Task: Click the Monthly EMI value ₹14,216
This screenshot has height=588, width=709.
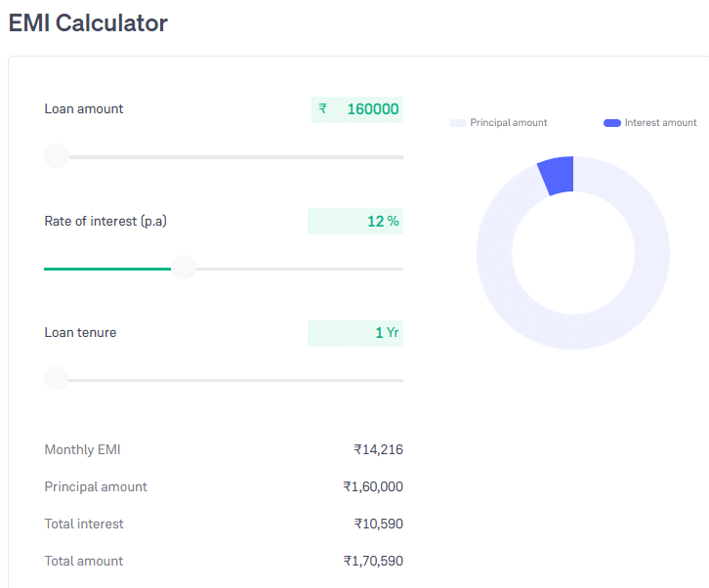Action: pos(378,450)
